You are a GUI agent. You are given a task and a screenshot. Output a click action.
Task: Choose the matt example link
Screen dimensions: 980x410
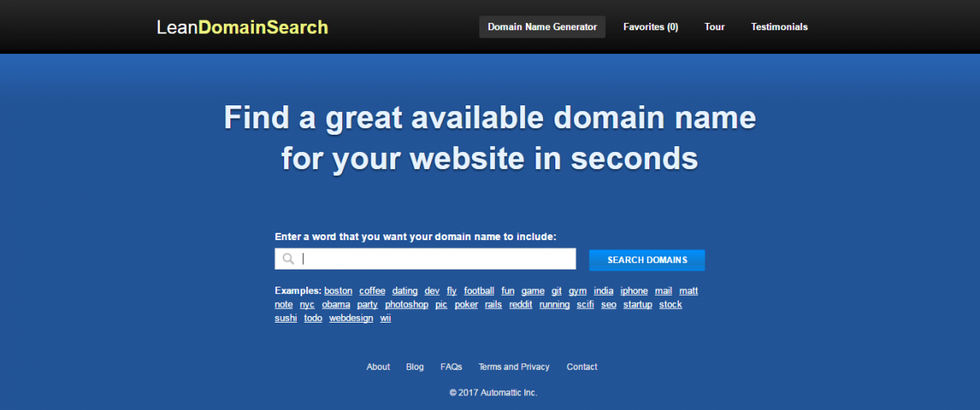click(x=688, y=291)
